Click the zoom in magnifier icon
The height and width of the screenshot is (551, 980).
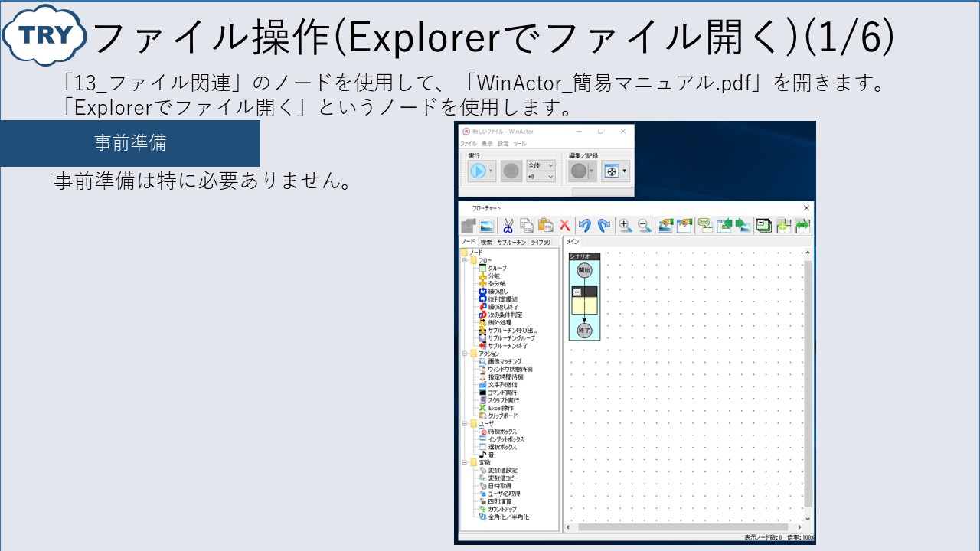626,225
